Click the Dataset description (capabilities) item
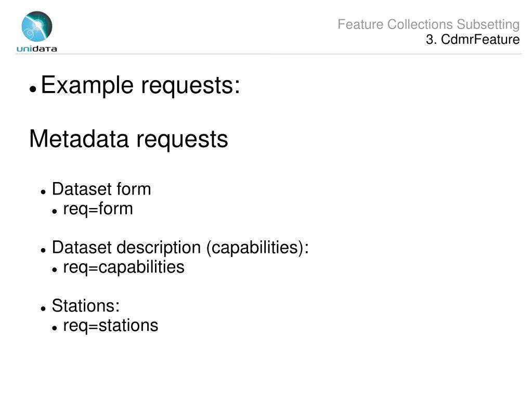532x399 pixels. point(180,247)
